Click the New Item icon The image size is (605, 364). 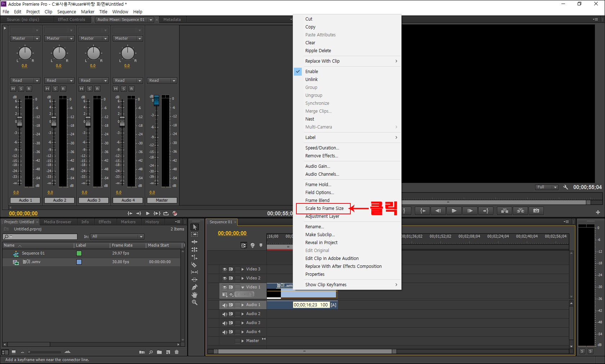pyautogui.click(x=168, y=352)
